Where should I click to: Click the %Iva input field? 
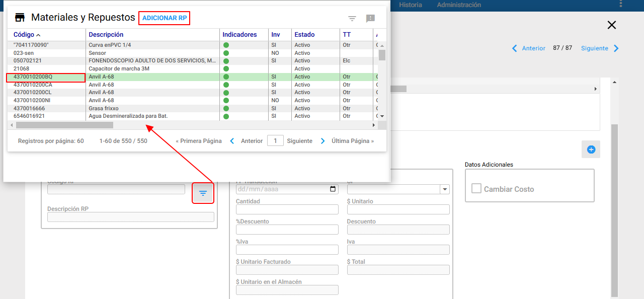click(x=287, y=250)
